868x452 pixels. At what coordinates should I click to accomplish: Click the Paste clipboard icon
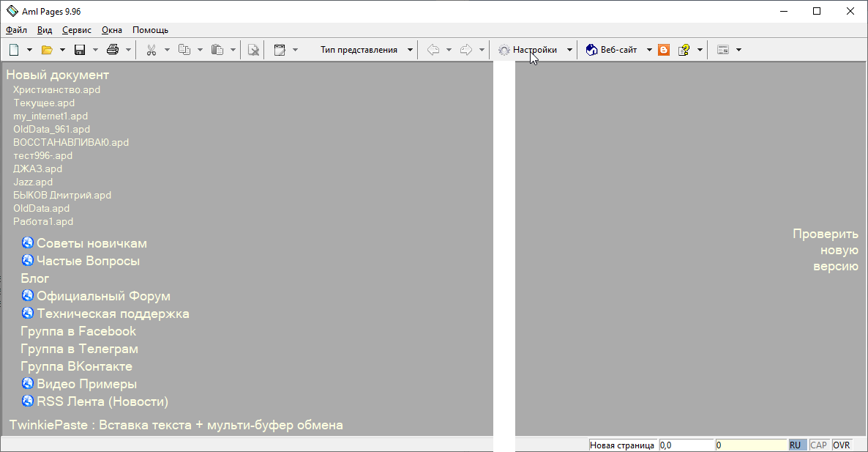[217, 50]
